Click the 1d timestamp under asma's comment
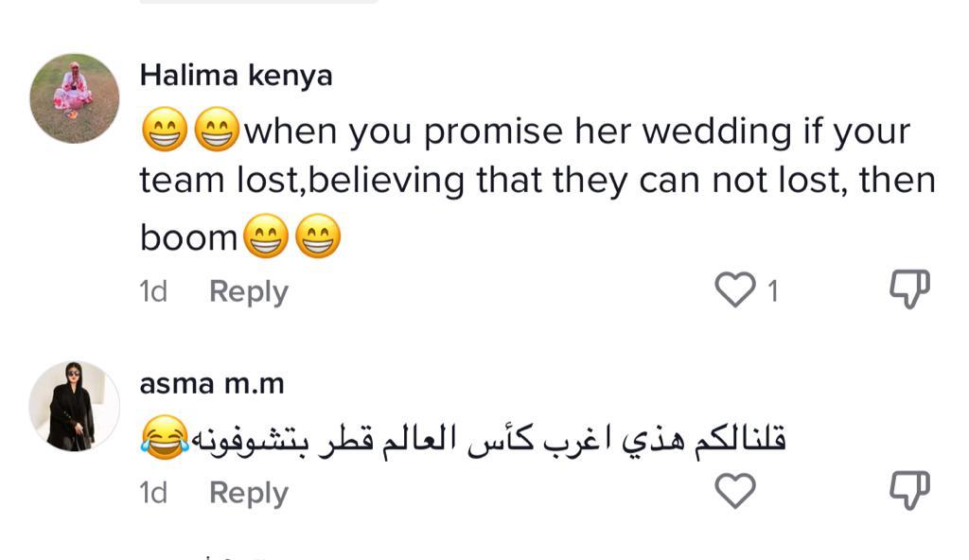This screenshot has height=560, width=969. click(x=153, y=493)
